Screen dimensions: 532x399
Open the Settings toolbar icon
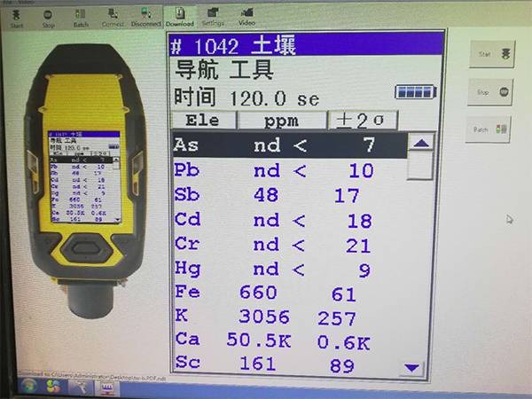coord(213,17)
